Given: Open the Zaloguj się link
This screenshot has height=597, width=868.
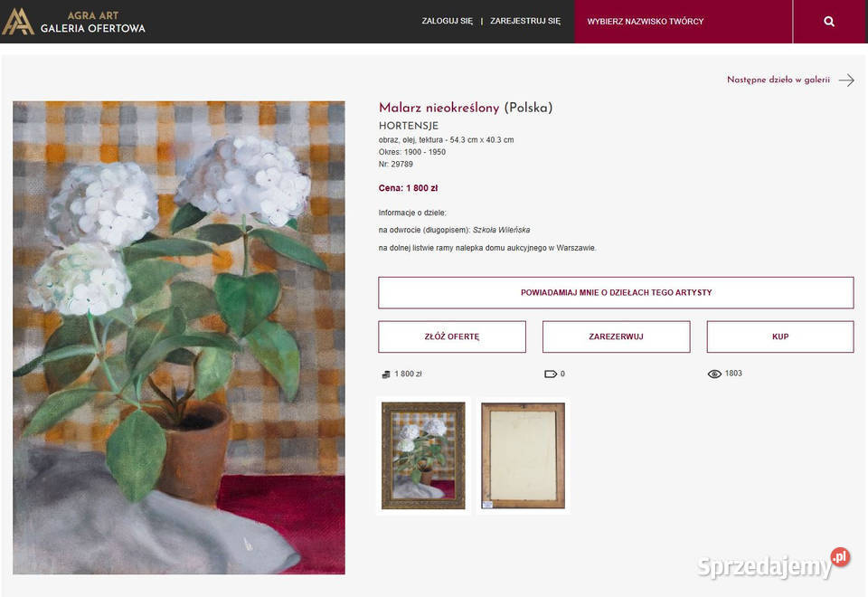Looking at the screenshot, I should pos(448,21).
